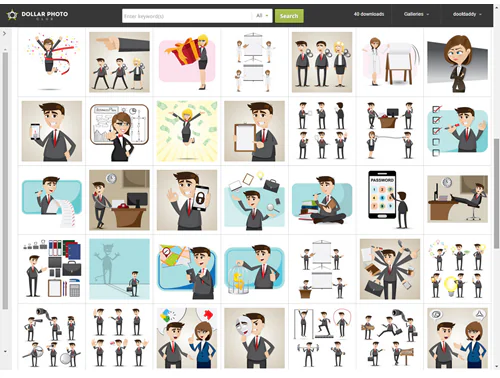Select the dollar sign in birdcage image
The image size is (500, 378).
(254, 269)
